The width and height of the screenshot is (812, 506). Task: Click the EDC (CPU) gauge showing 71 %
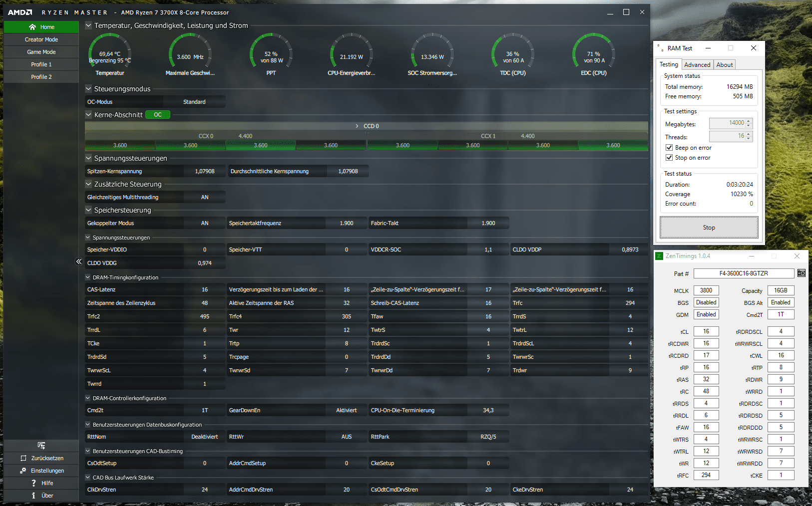point(594,54)
